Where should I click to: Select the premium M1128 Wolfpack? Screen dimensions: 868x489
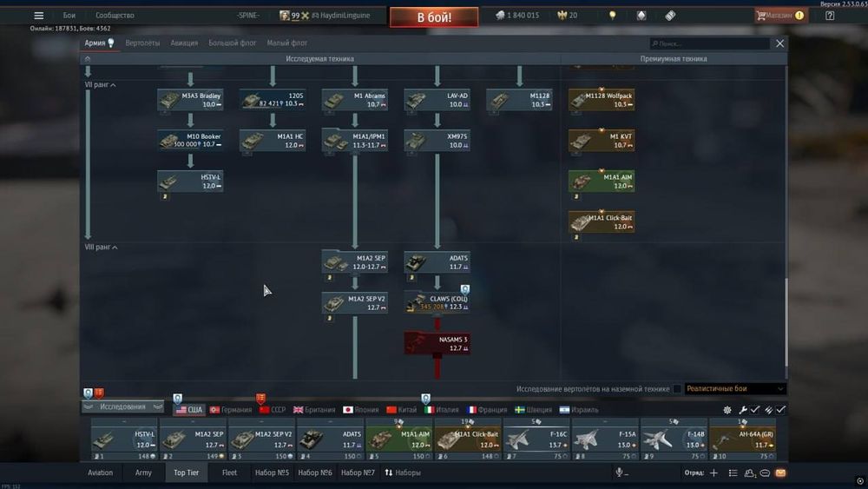(602, 100)
